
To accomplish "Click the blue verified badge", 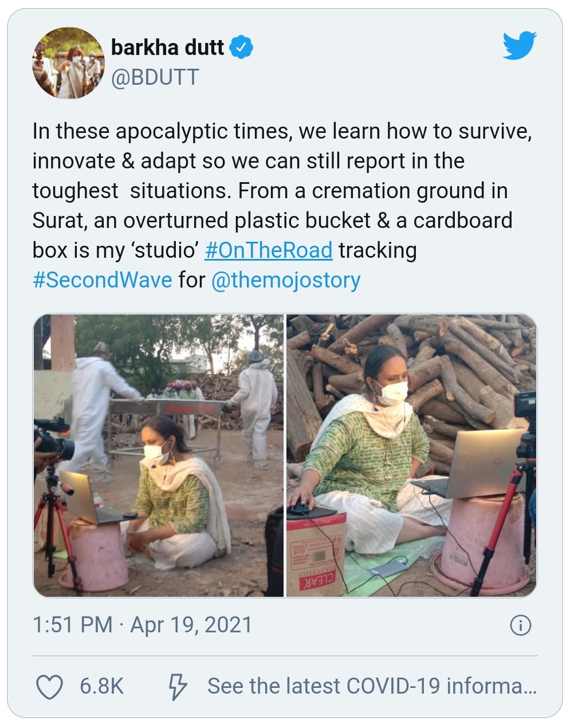I will coord(241,48).
